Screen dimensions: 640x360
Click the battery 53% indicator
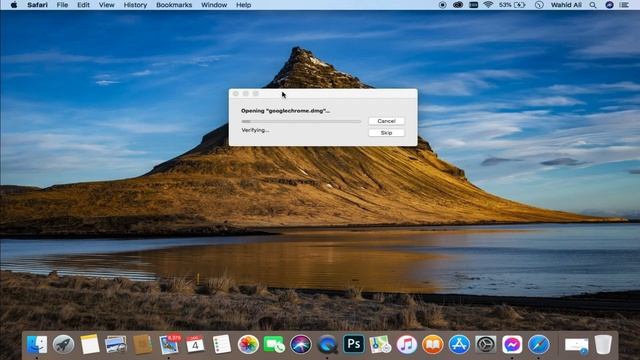[x=511, y=5]
